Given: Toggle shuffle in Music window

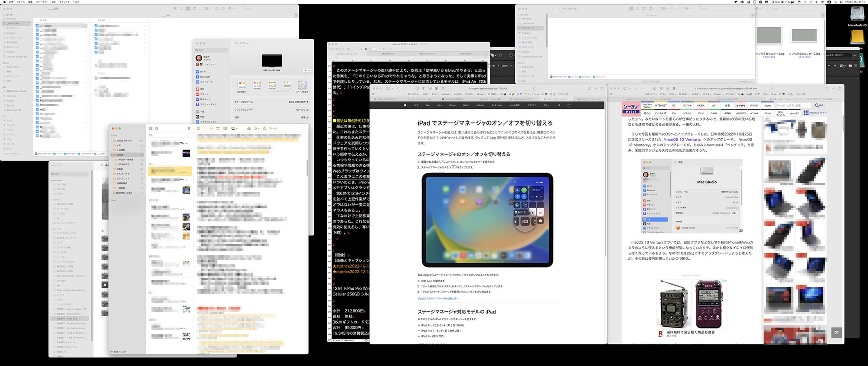Looking at the screenshot, I should click(x=101, y=165).
